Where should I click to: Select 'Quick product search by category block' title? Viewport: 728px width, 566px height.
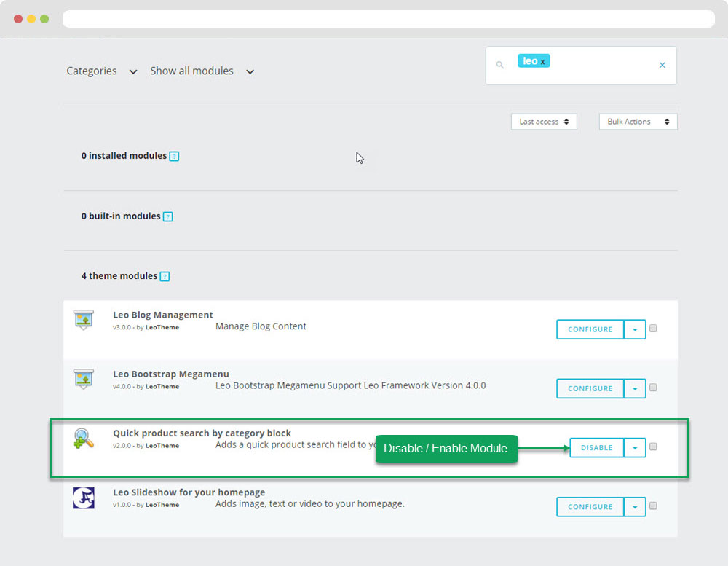click(202, 433)
